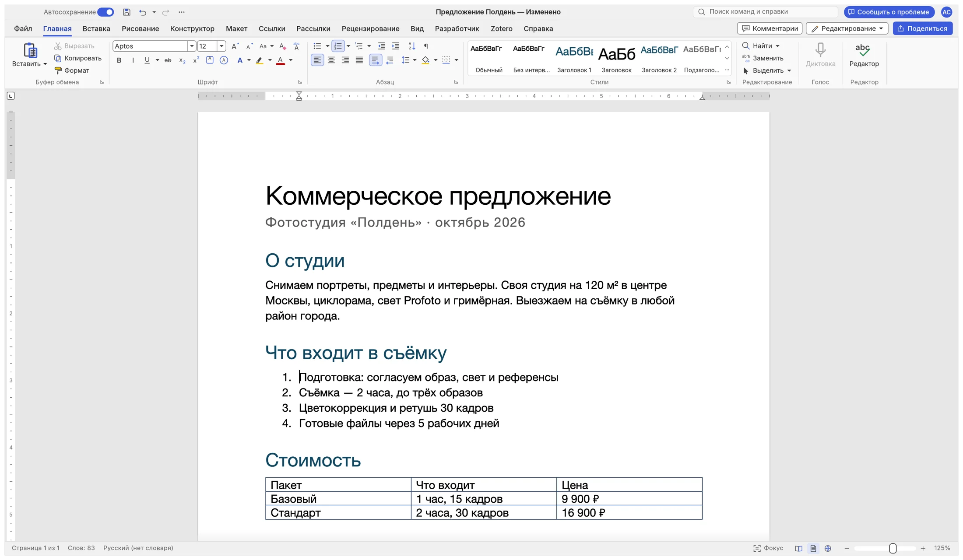This screenshot has height=560, width=963.
Task: Expand the Select dropdown
Action: tap(789, 70)
